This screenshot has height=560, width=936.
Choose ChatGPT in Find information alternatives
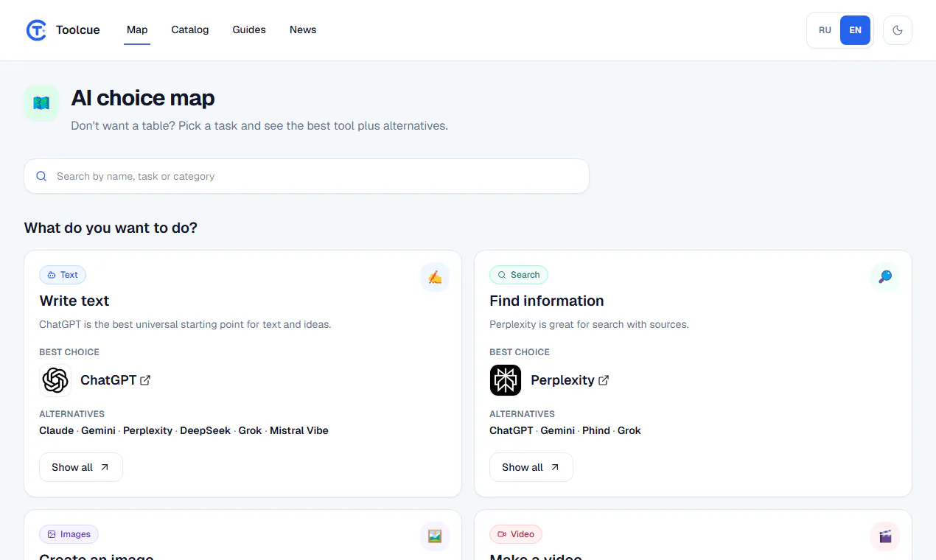point(511,430)
